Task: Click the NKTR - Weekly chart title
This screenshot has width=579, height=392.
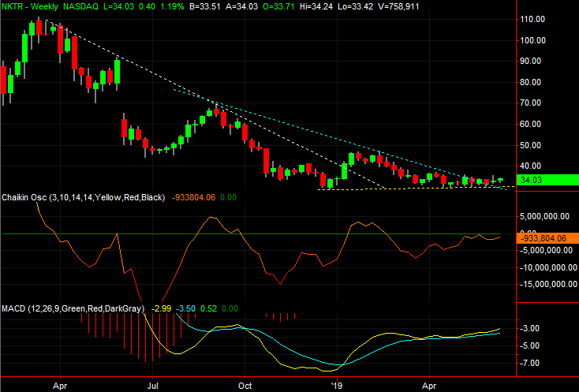Action: click(x=30, y=6)
